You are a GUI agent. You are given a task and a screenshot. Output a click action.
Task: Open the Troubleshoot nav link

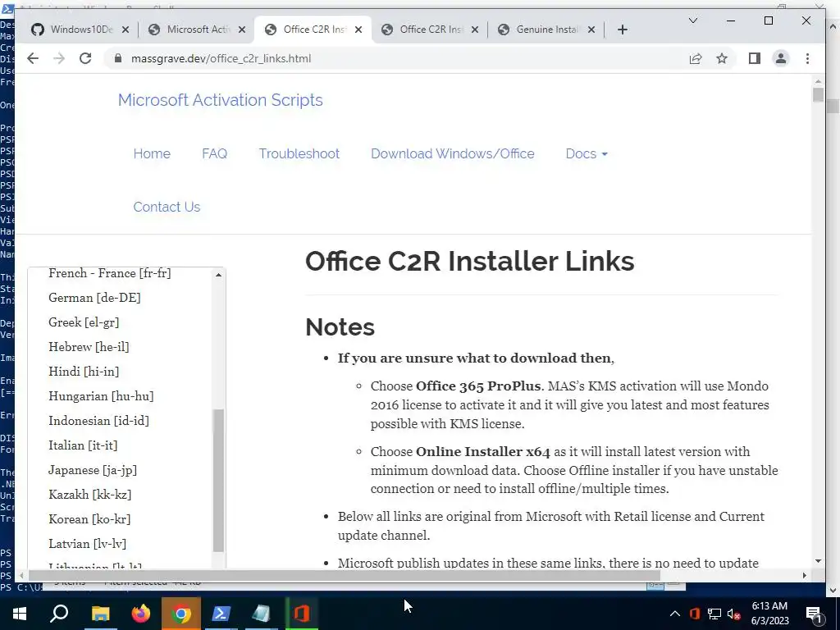pos(299,153)
